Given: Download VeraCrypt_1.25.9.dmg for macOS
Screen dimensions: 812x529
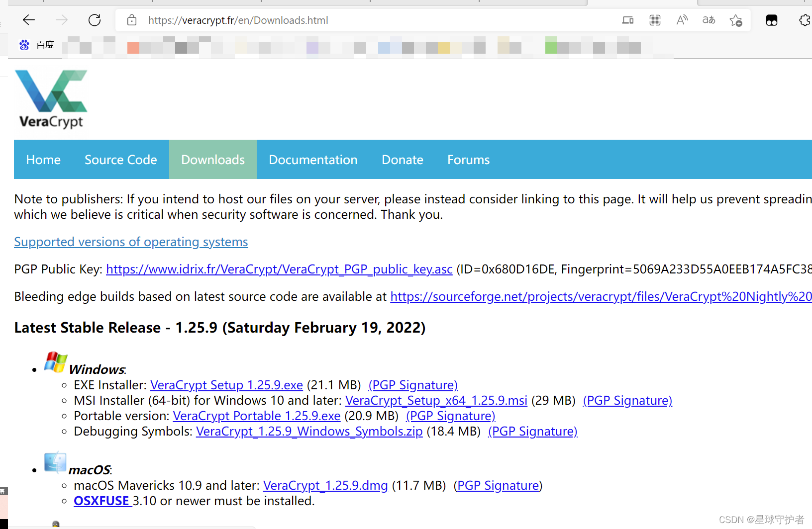Looking at the screenshot, I should [325, 486].
